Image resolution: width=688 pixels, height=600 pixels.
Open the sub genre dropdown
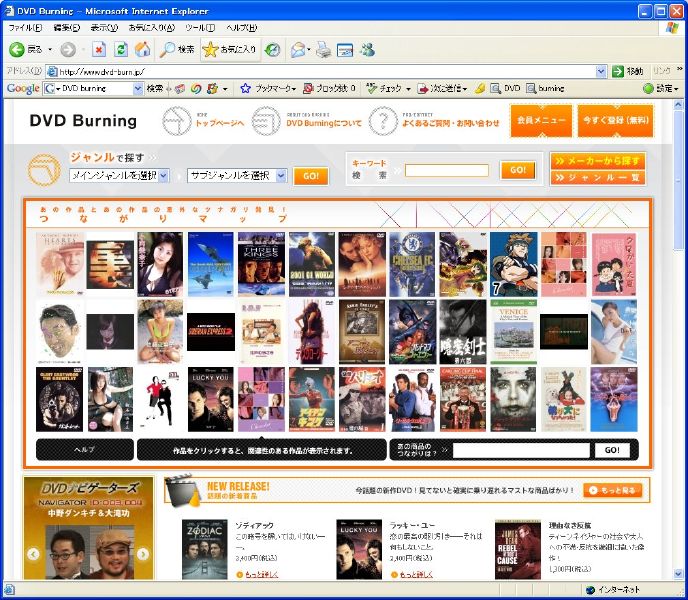[237, 176]
